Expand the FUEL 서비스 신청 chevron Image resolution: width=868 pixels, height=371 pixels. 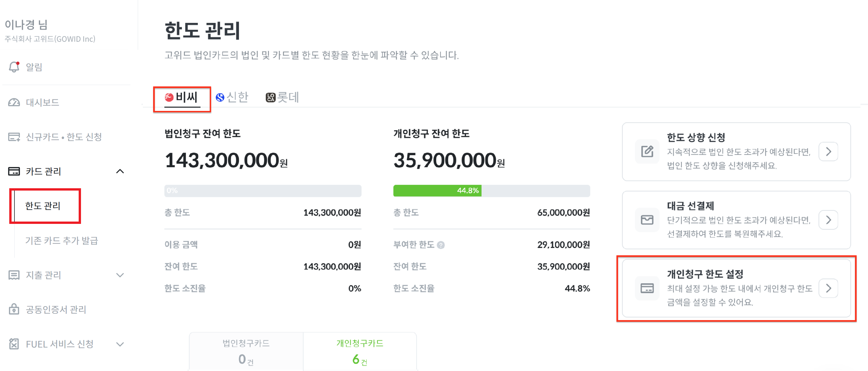coord(120,344)
